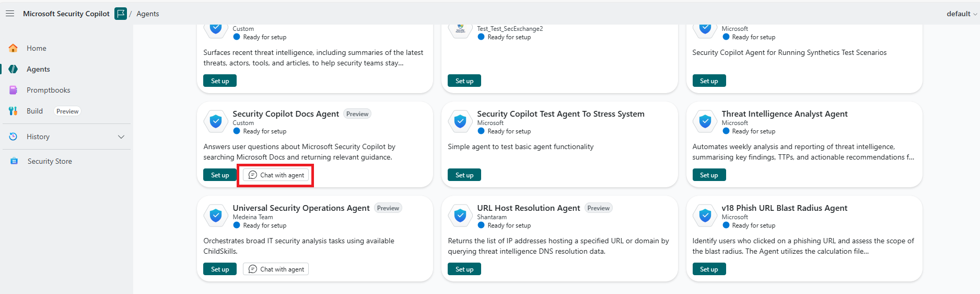Click the History clock icon
This screenshot has height=294, width=980.
click(13, 137)
